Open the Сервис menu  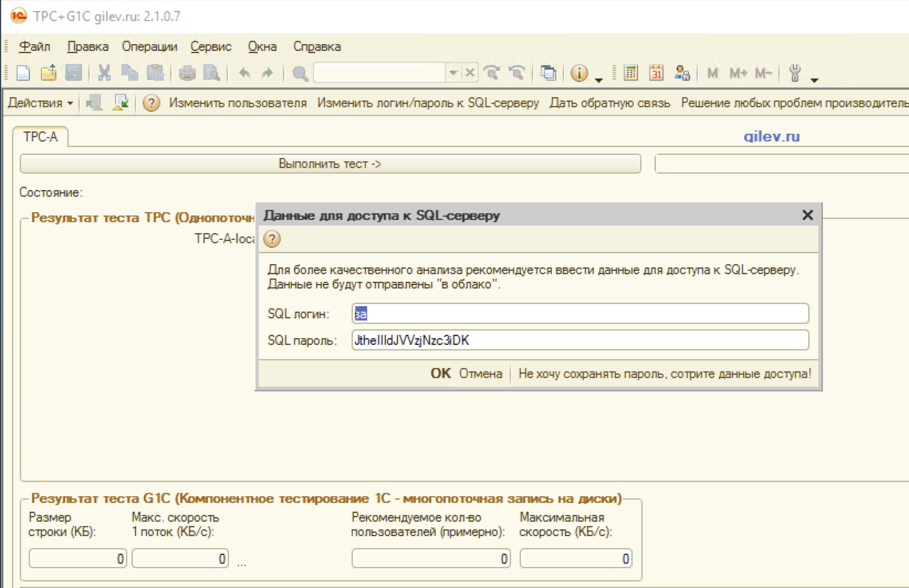211,47
